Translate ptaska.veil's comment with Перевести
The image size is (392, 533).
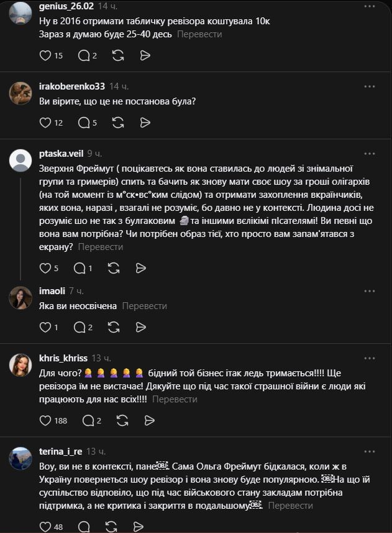[x=101, y=247]
